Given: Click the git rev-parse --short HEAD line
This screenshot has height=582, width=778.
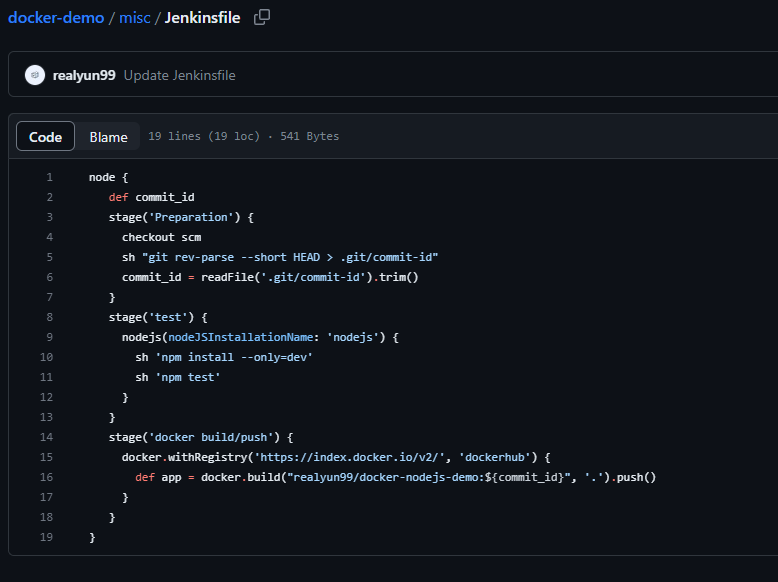Looking at the screenshot, I should coord(280,257).
